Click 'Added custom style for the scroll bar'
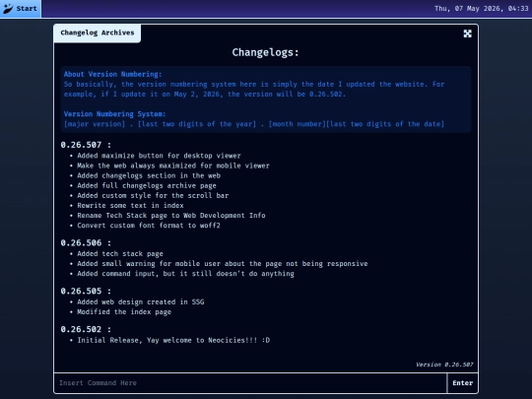 click(x=153, y=195)
